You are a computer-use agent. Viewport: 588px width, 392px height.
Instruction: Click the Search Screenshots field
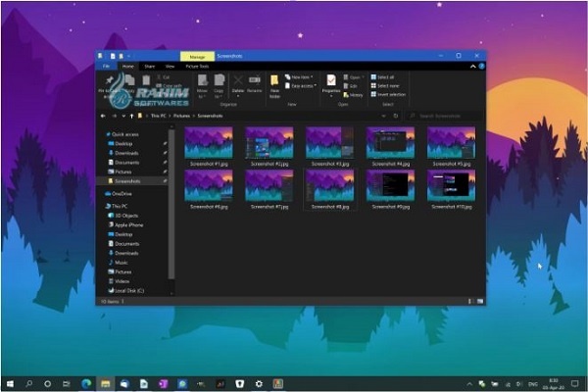[x=444, y=116]
